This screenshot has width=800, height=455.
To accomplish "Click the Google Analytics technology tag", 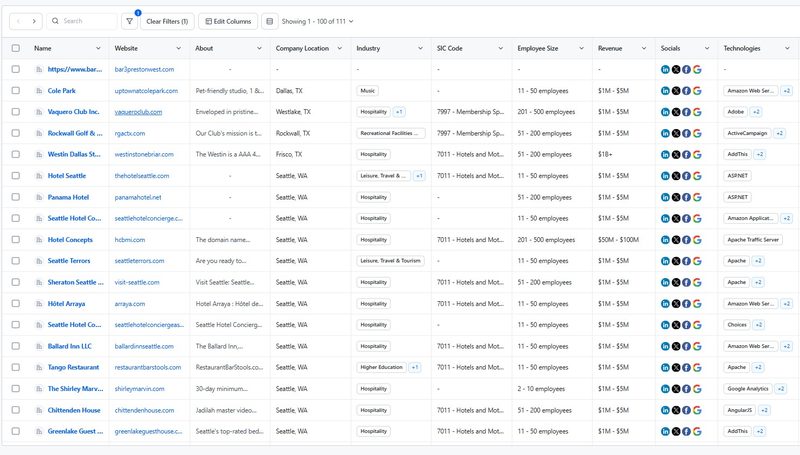I will (748, 389).
